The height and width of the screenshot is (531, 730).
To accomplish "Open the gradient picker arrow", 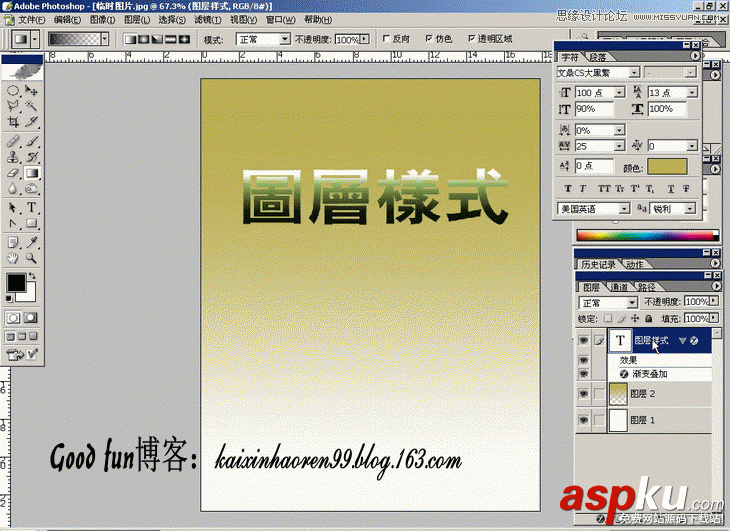I will tap(105, 39).
